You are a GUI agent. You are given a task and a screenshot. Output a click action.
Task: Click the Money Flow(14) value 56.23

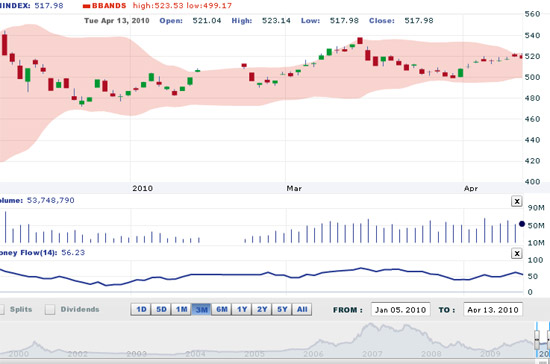click(x=73, y=253)
